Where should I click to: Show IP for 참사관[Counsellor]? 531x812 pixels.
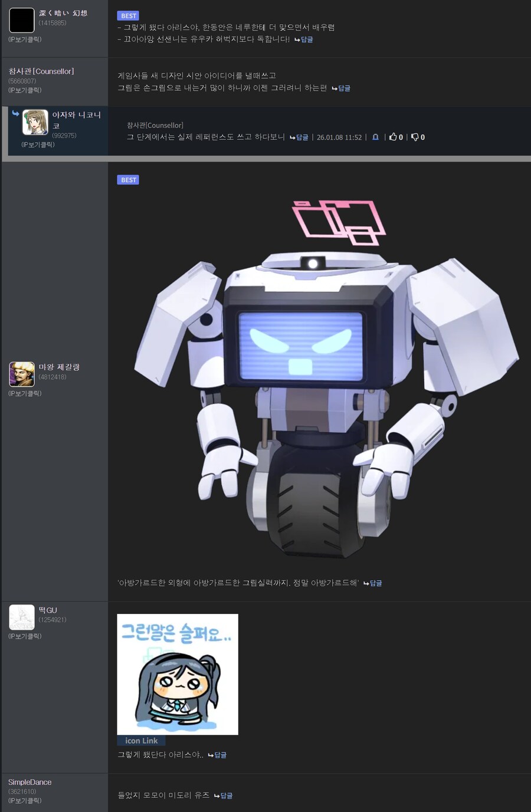click(x=25, y=90)
